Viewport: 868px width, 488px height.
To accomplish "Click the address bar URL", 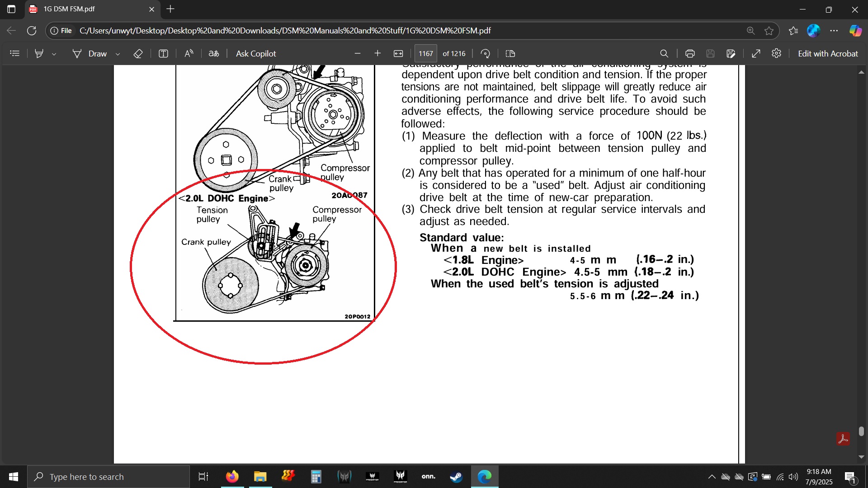I will coord(285,31).
